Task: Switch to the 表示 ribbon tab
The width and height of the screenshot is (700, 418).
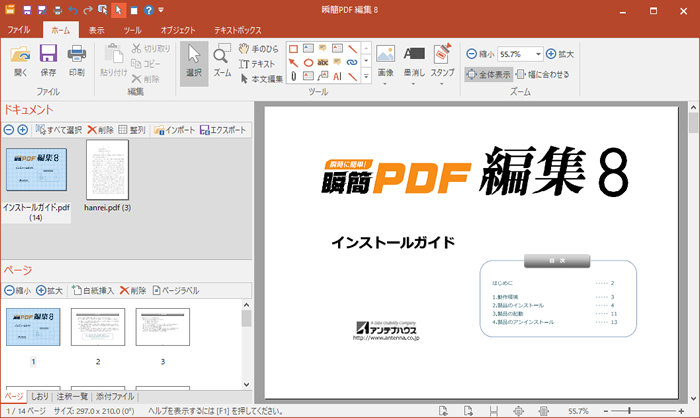Action: [x=96, y=30]
